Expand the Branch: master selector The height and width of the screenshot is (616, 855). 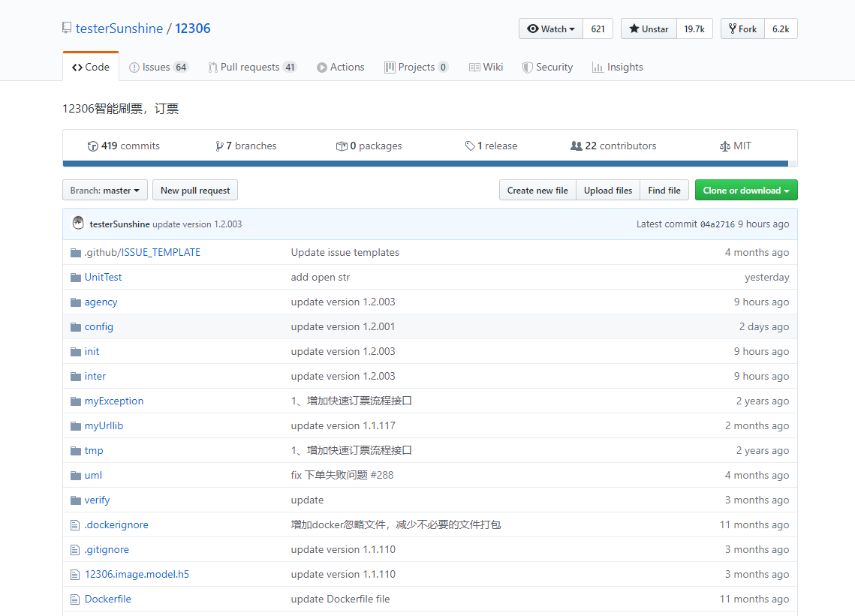pos(104,191)
